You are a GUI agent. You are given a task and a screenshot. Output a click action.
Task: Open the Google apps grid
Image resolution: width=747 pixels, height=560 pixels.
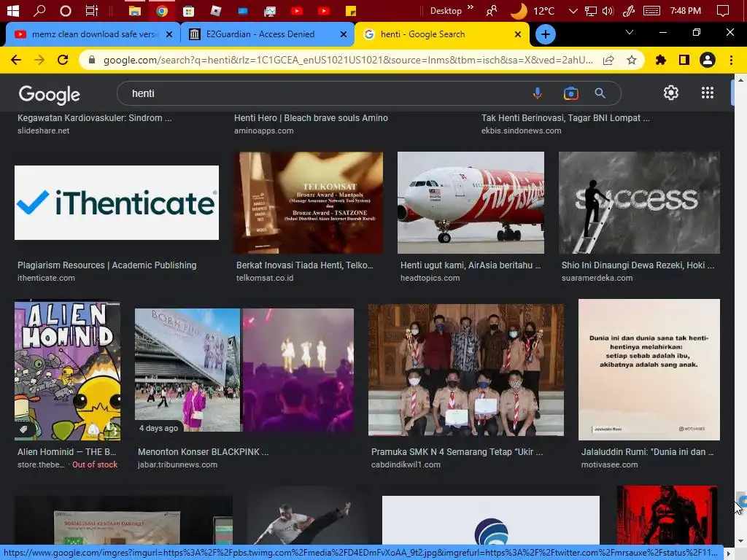coord(708,93)
